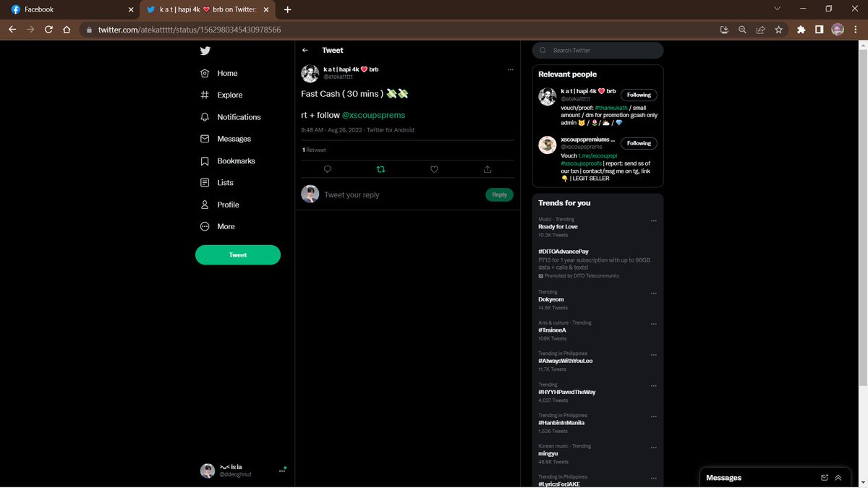The image size is (868, 488).
Task: Toggle the retweet icon
Action: pos(381,169)
